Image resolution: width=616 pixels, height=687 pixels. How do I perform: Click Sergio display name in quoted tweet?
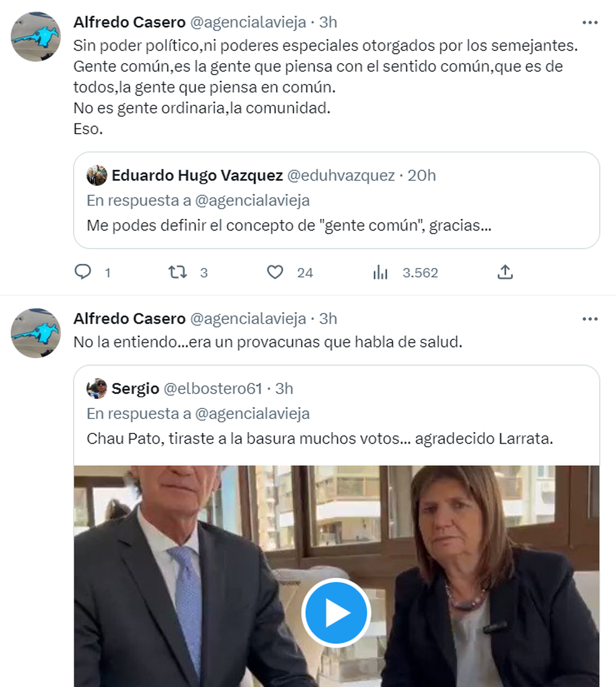click(x=135, y=389)
